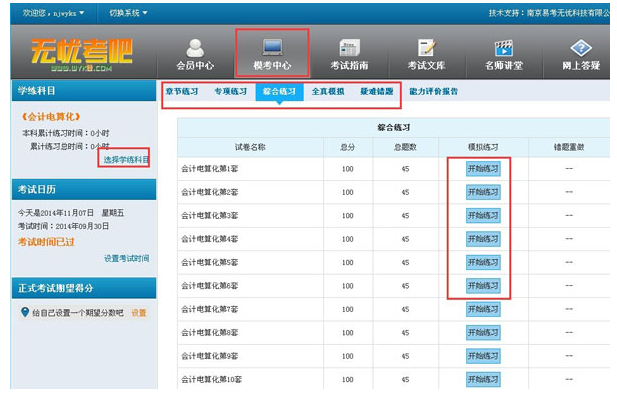The height and width of the screenshot is (402, 617).
Task: Click 设置 link to set expected score
Action: (x=139, y=312)
